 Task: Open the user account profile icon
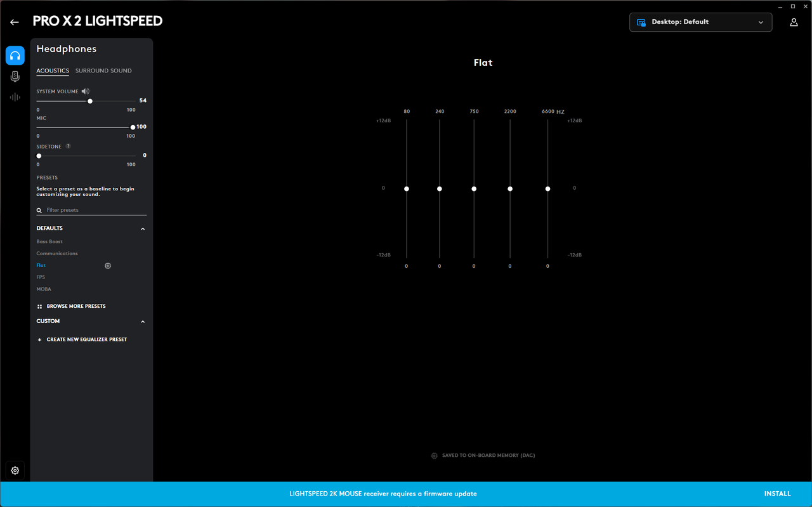(794, 22)
